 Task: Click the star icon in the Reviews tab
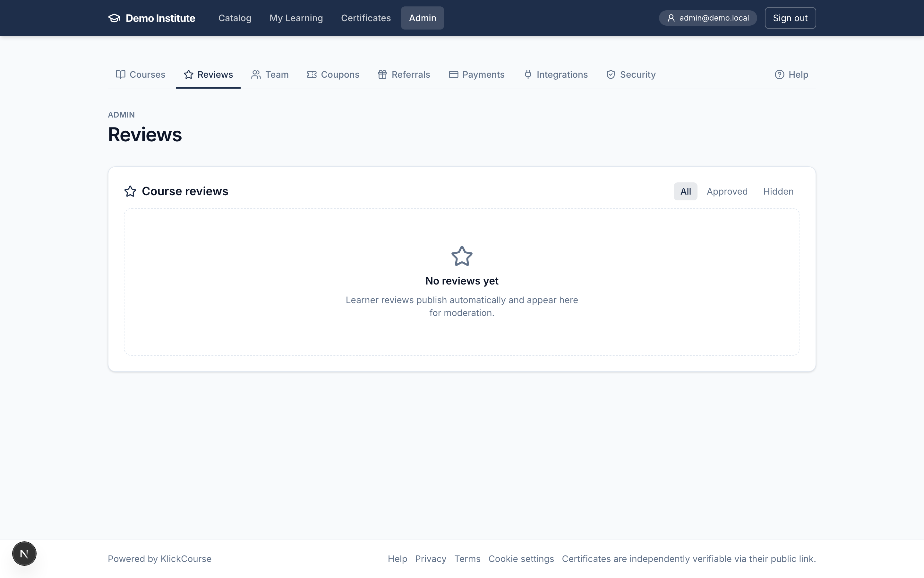click(x=189, y=74)
